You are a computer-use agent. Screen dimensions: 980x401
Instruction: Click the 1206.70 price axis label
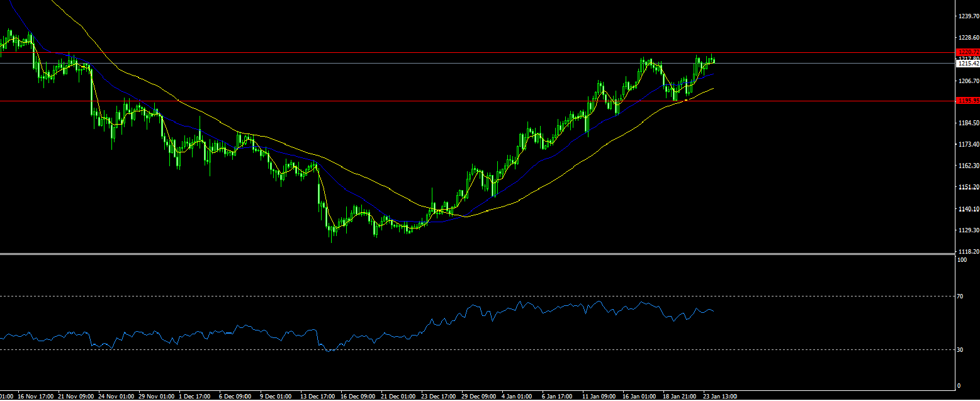(x=967, y=81)
